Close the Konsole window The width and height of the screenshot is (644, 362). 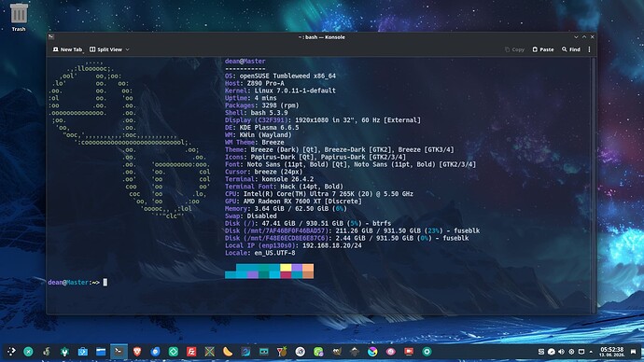click(x=593, y=37)
